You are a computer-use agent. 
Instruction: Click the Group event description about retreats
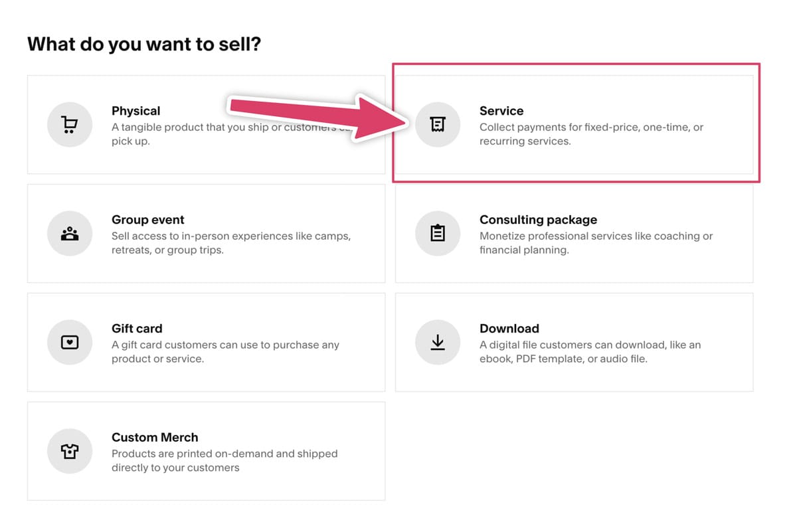[231, 243]
